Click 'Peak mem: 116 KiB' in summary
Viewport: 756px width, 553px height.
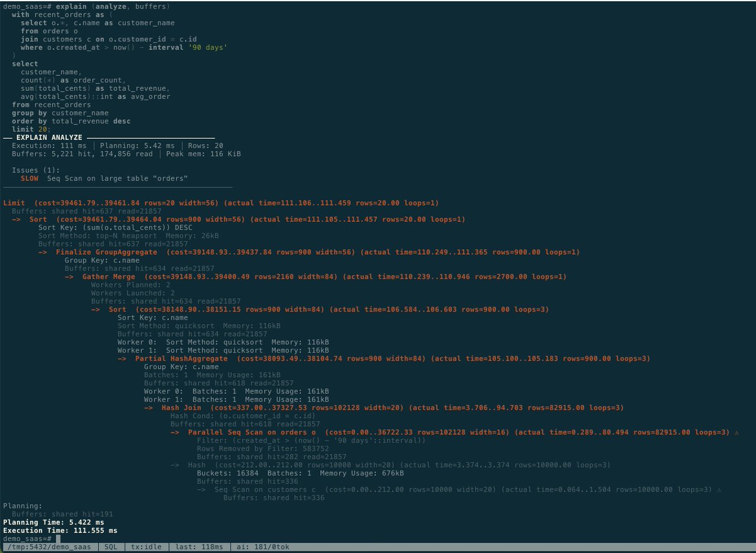(x=203, y=154)
